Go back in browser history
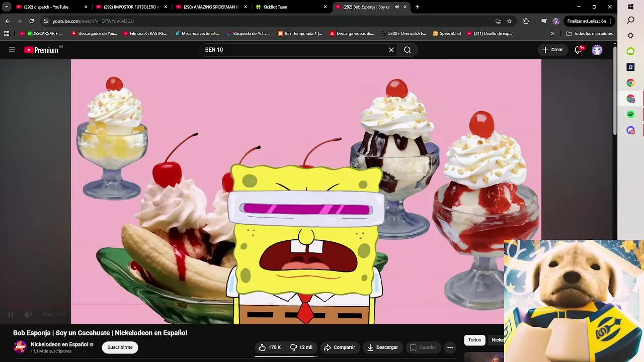Image resolution: width=644 pixels, height=362 pixels. click(7, 21)
